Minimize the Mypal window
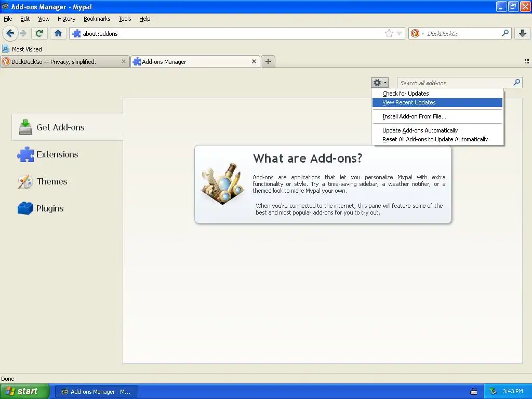 tap(501, 6)
